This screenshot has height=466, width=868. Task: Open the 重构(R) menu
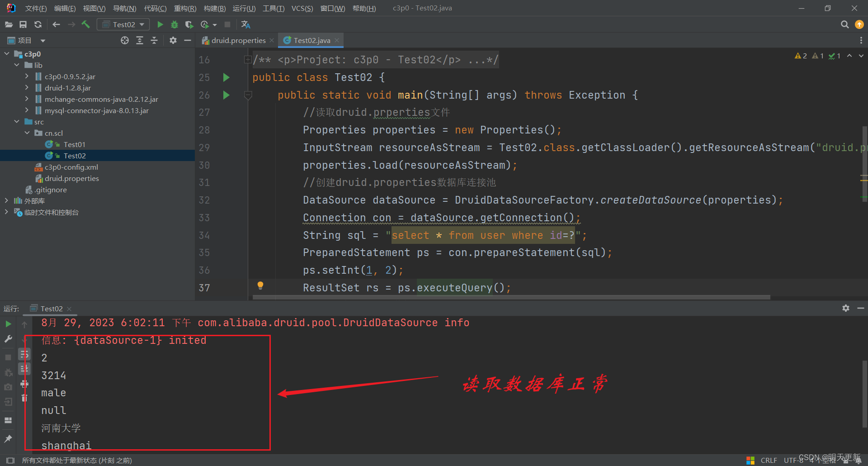[x=185, y=8]
